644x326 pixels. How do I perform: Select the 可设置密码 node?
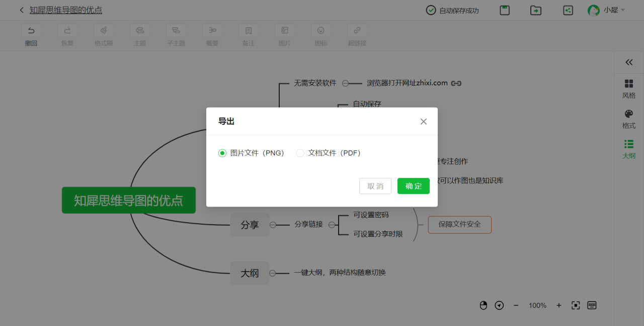(x=371, y=215)
